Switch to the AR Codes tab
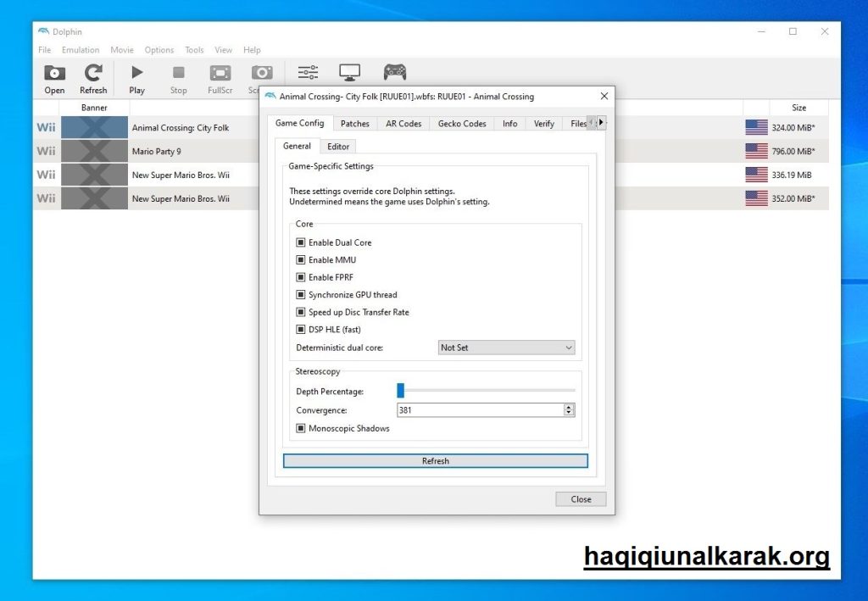The width and height of the screenshot is (868, 601). pos(403,124)
